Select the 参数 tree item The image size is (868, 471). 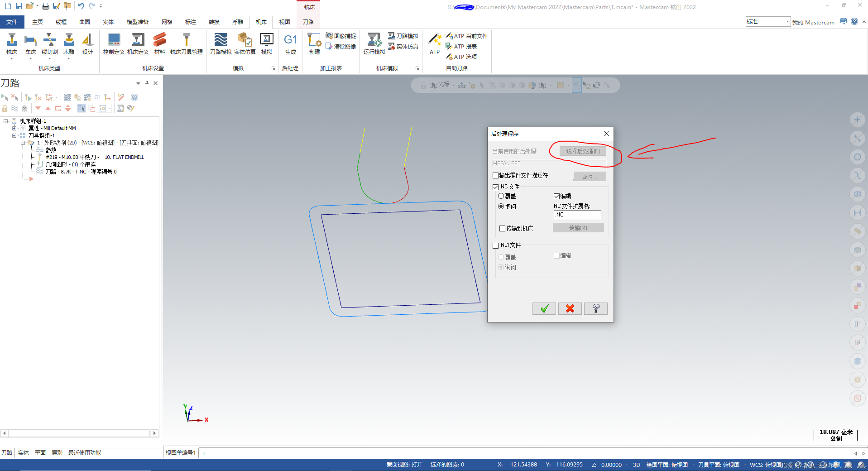coord(51,150)
